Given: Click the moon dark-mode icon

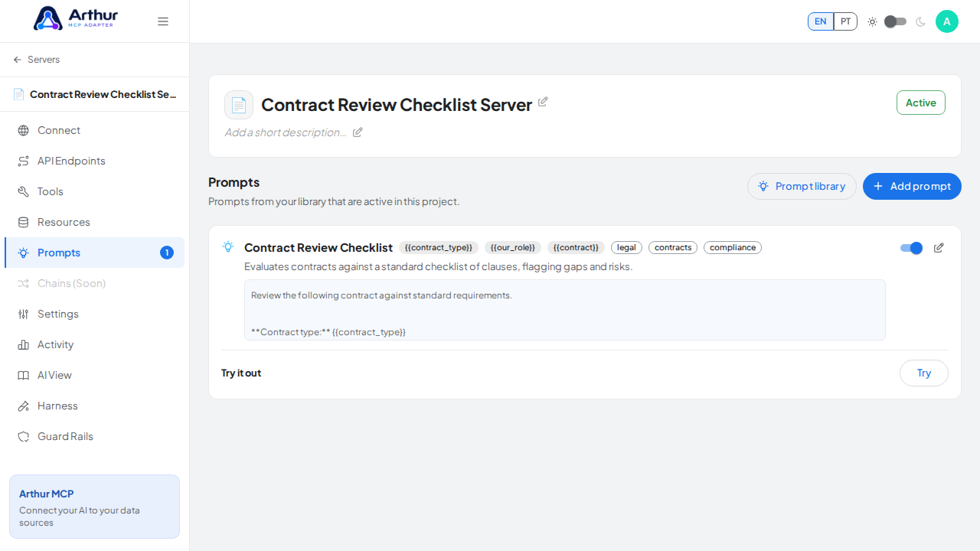Looking at the screenshot, I should (920, 21).
